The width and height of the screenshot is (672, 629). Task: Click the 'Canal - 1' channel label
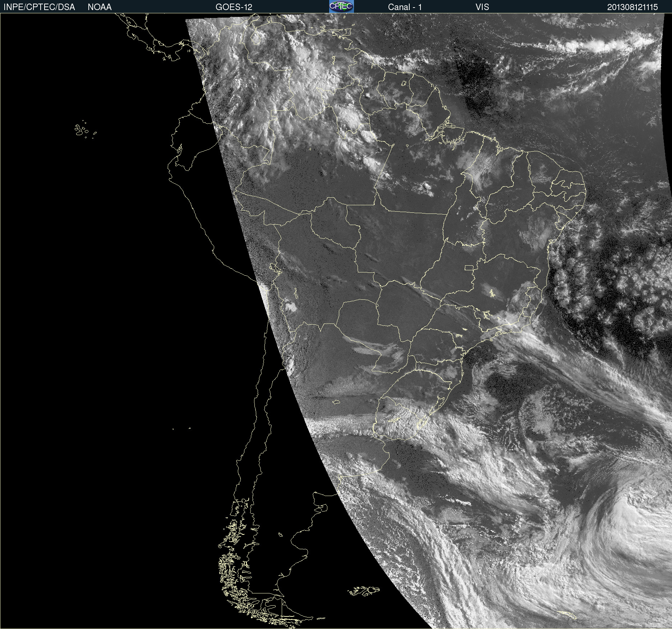405,7
